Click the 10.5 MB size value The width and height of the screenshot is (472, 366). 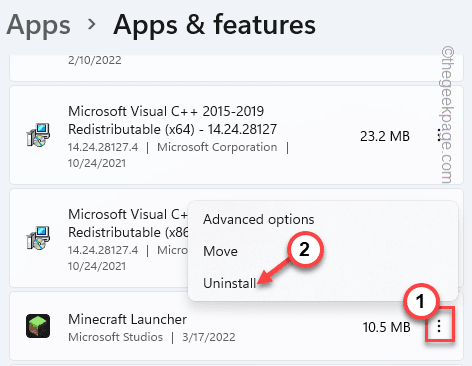pyautogui.click(x=387, y=327)
